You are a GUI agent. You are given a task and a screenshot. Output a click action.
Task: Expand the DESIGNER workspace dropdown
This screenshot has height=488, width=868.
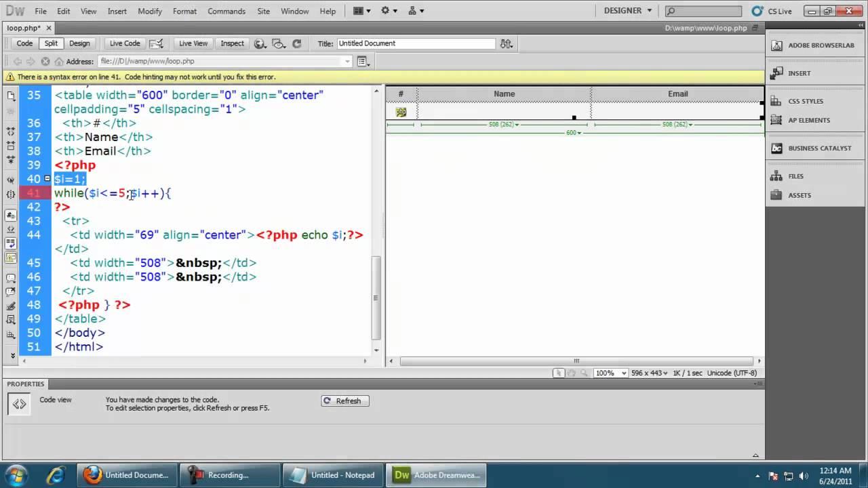629,11
